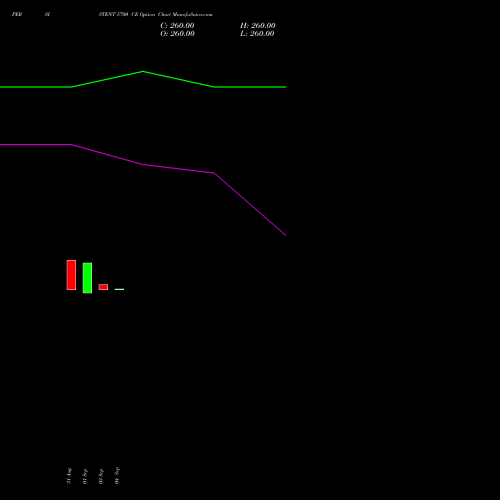
Task: Click the flat green candle for 04 Sep
Action: (119, 289)
